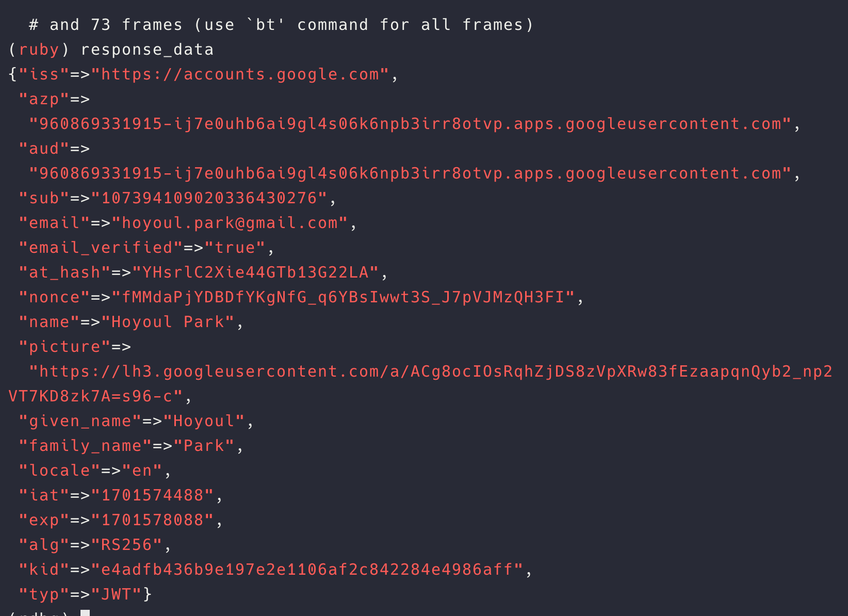The image size is (848, 616).
Task: Click the accounts.google.com issuer URL
Action: click(240, 74)
